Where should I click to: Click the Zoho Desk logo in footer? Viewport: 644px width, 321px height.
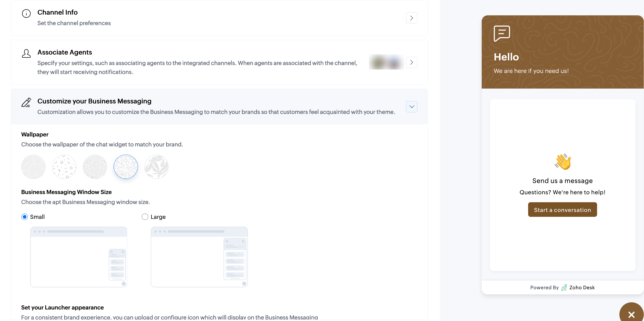click(564, 287)
